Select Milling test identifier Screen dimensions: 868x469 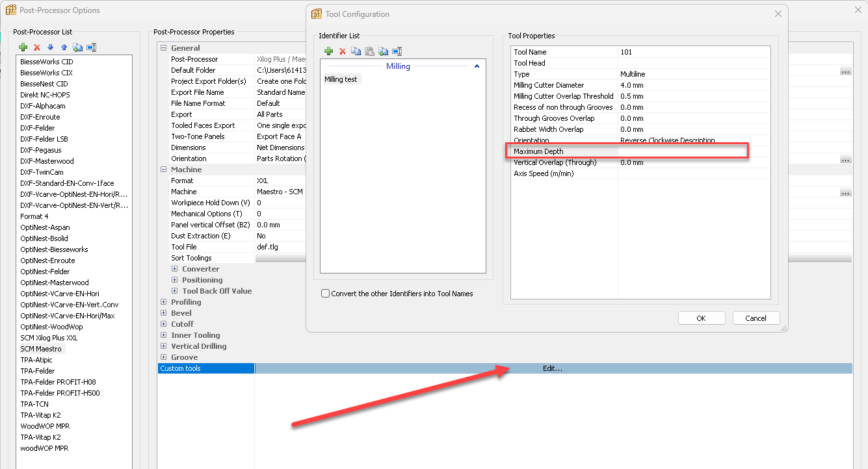(341, 79)
